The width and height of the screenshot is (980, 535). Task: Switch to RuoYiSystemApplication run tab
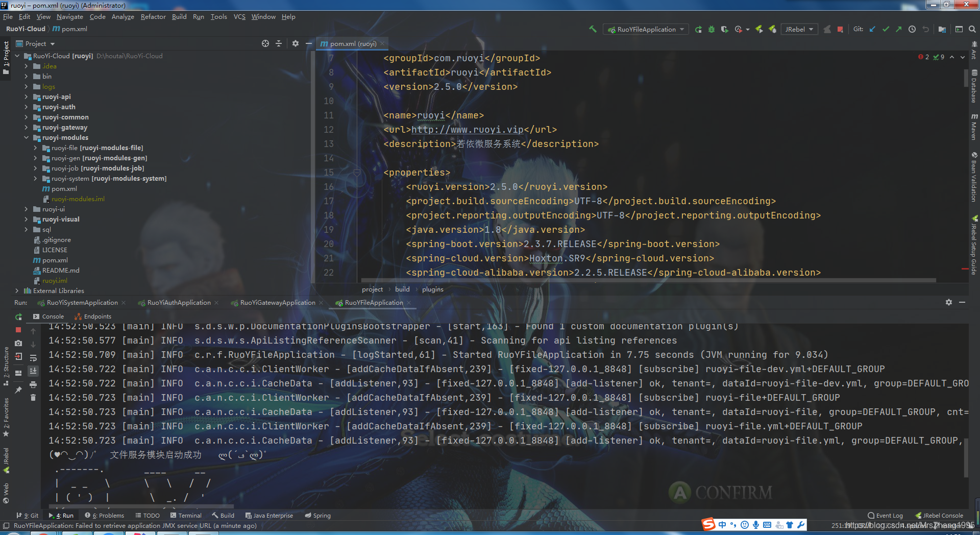(x=82, y=303)
